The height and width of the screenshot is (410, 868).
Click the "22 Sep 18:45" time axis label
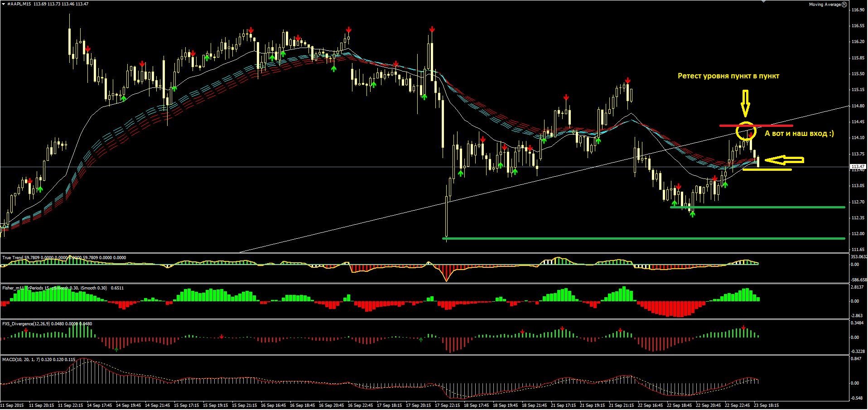(x=680, y=405)
